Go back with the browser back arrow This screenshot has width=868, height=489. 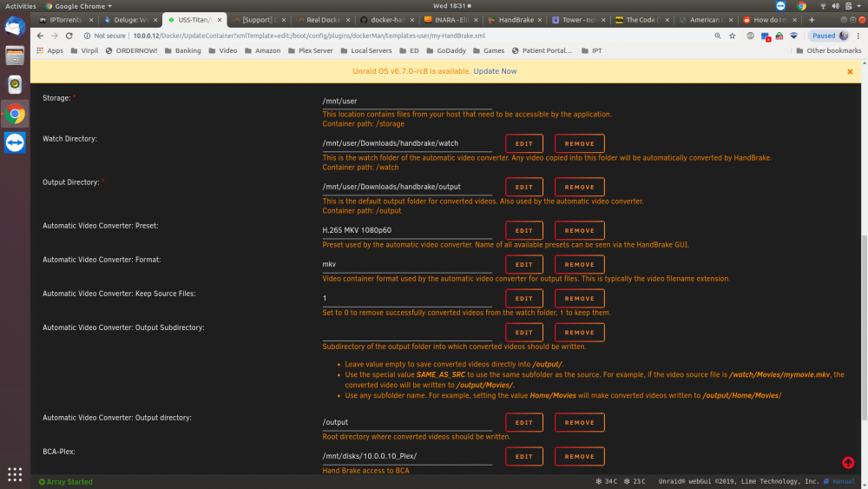(40, 36)
